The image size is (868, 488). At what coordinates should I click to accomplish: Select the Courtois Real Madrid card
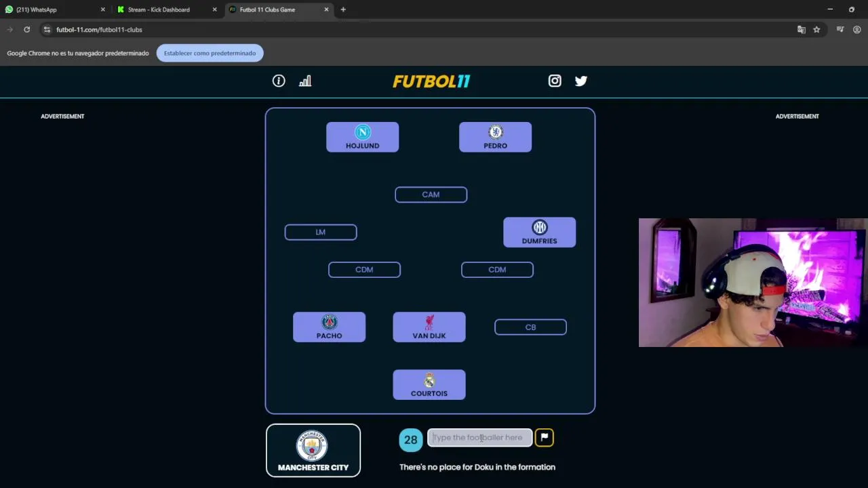pyautogui.click(x=429, y=385)
